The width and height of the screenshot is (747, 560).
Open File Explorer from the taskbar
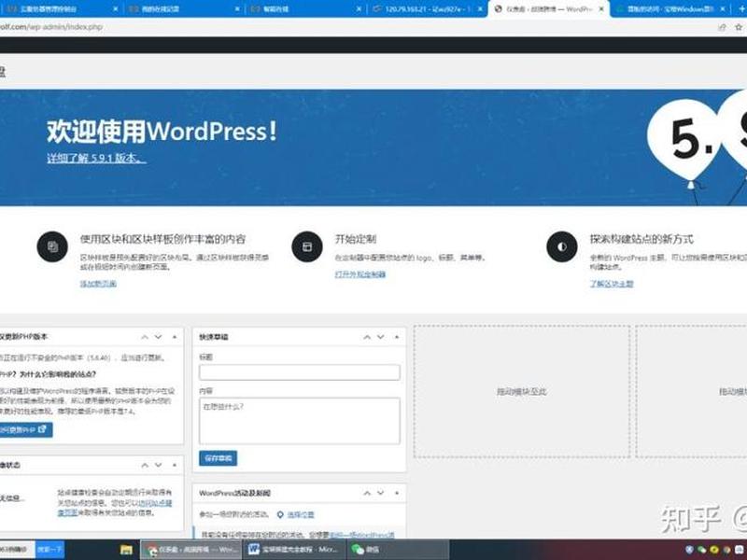pos(126,550)
